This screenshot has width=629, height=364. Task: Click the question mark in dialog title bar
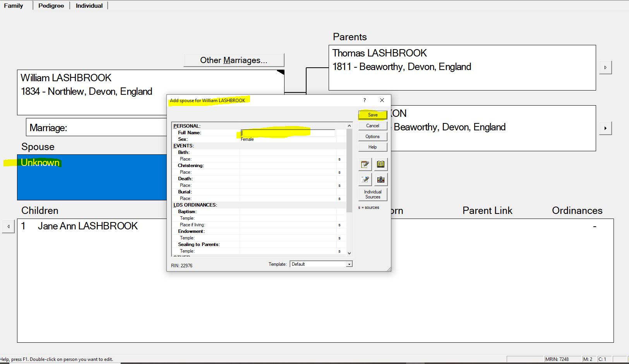[x=365, y=100]
